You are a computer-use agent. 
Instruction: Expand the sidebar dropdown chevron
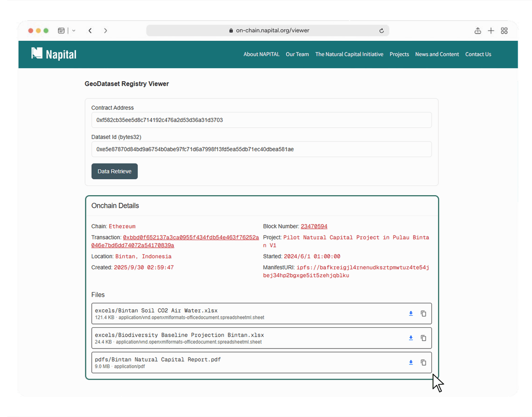click(x=74, y=31)
